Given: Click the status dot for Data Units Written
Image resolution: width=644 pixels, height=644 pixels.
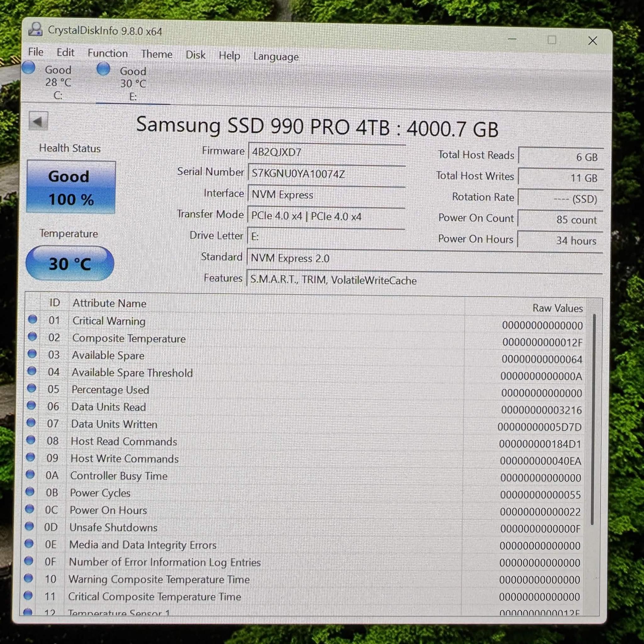Looking at the screenshot, I should 31,423.
